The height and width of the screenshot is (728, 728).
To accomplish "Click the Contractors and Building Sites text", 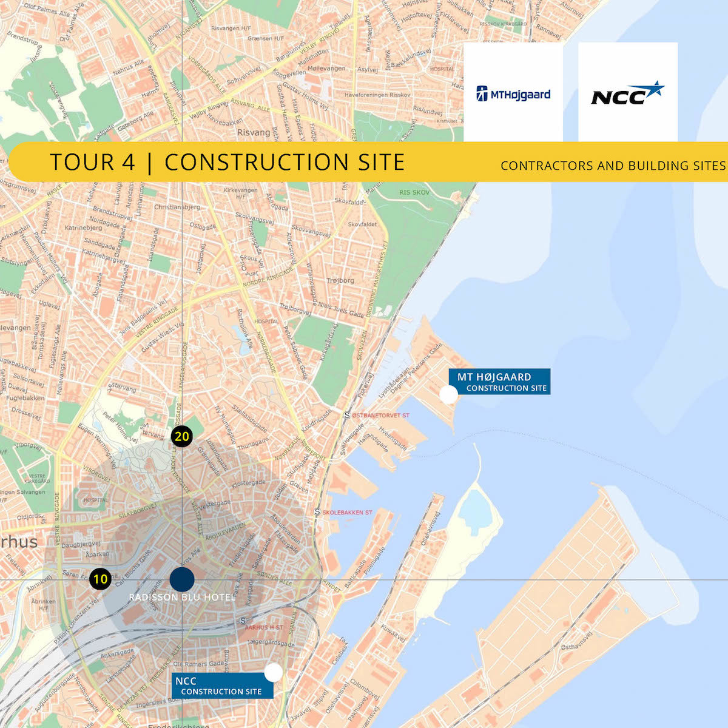I will 613,166.
